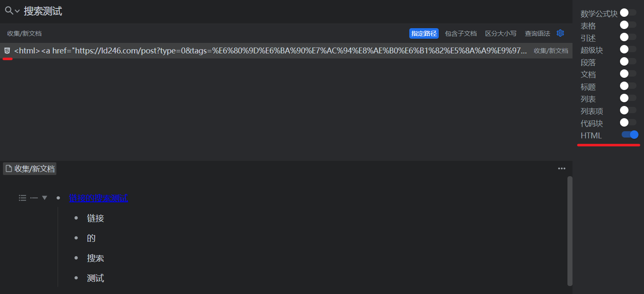Click the list item block icon in the gutter
The width and height of the screenshot is (644, 294).
click(x=34, y=198)
